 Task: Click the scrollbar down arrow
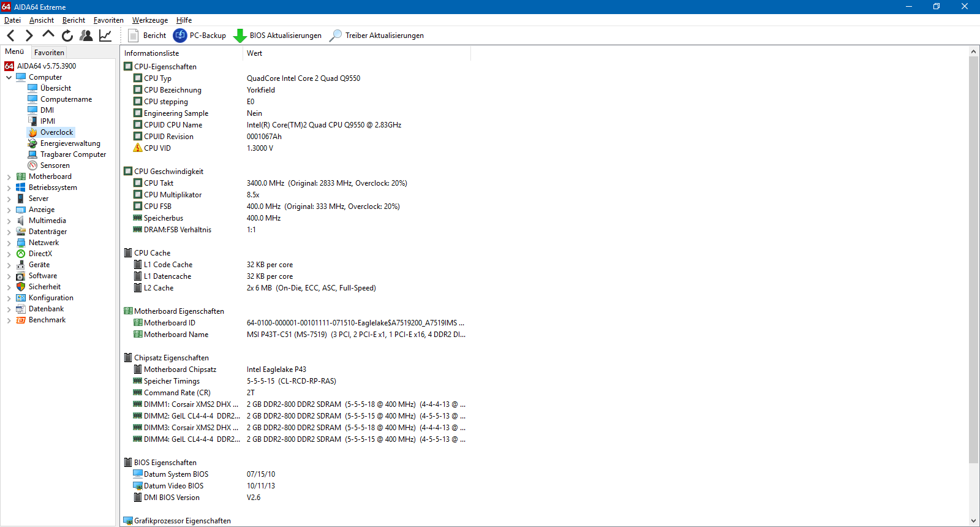click(973, 521)
